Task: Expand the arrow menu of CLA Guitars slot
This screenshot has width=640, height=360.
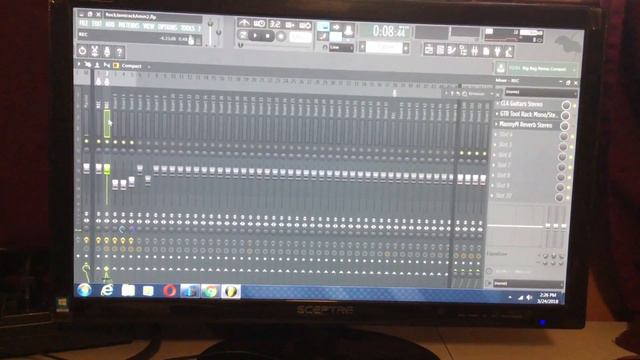Action: click(x=497, y=104)
